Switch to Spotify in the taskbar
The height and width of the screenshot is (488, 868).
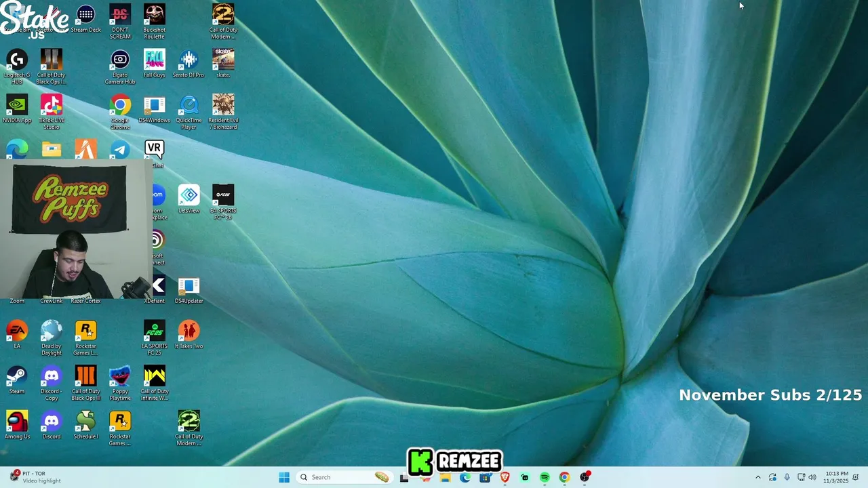[x=545, y=477]
